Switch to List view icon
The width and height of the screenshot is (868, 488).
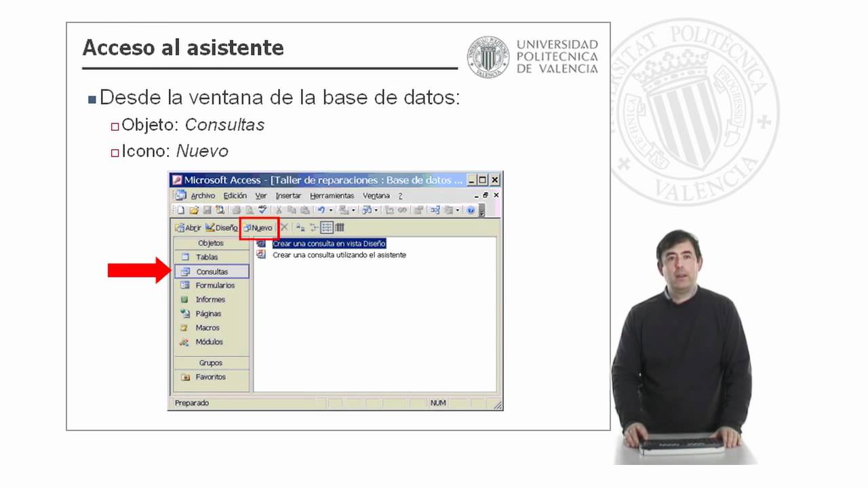pyautogui.click(x=327, y=228)
